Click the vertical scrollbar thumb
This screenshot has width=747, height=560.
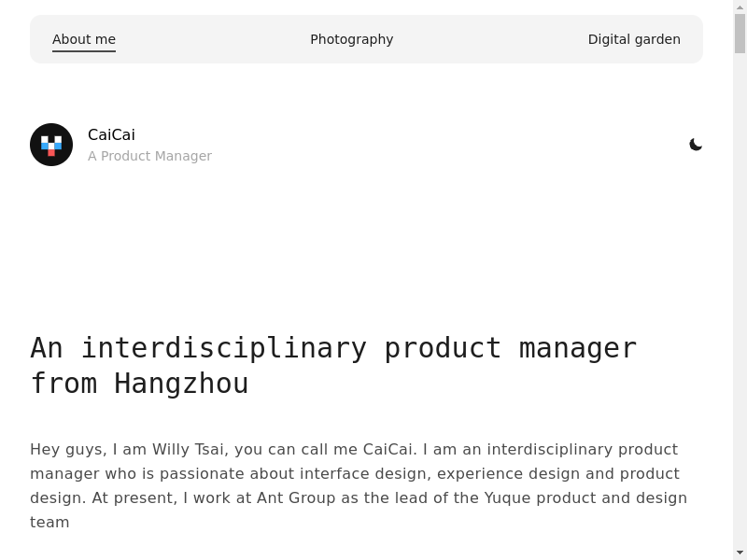click(x=740, y=33)
